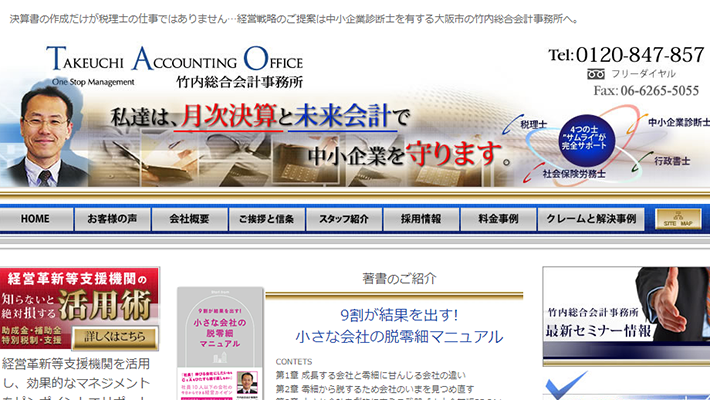
Task: Click the 中小企業診断士 label
Action: (679, 122)
